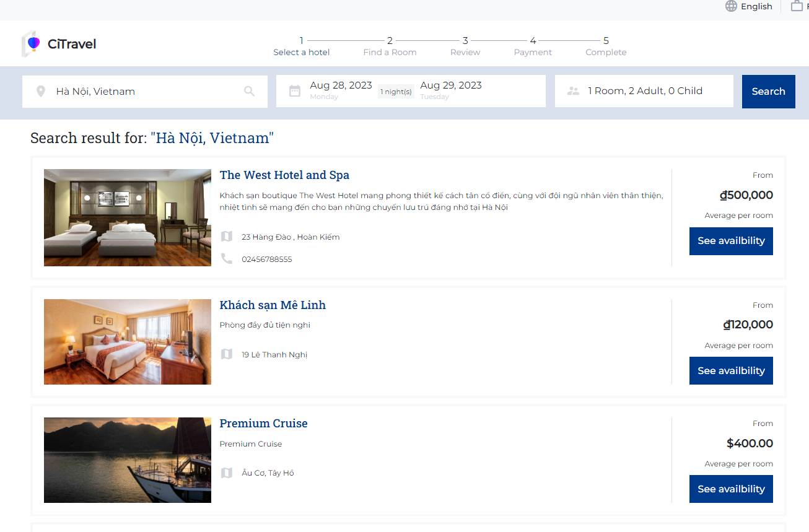Open the calendar icon for dates

(x=295, y=91)
